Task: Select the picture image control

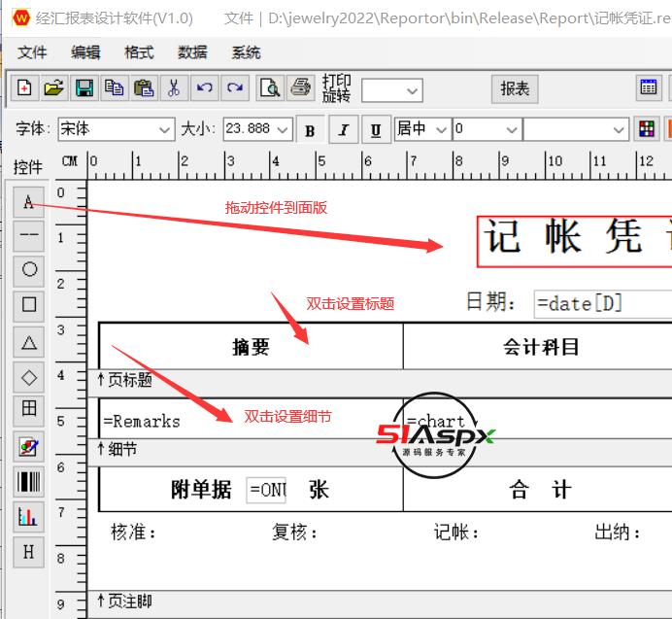Action: pos(29,446)
